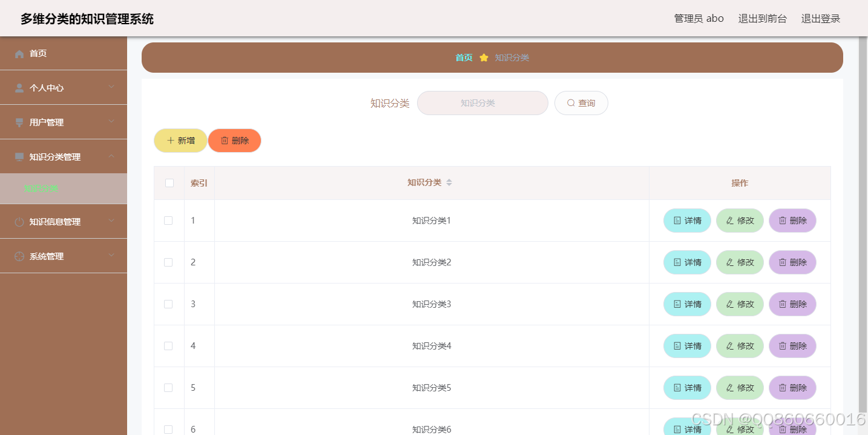Click the plus icon on the 新增 button
Image resolution: width=868 pixels, height=435 pixels.
171,141
